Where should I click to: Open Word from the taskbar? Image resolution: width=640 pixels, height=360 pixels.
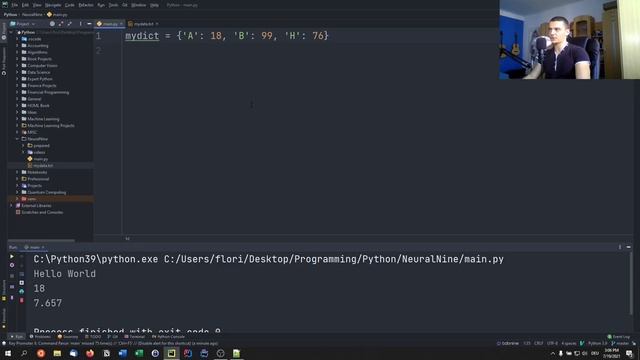122,353
